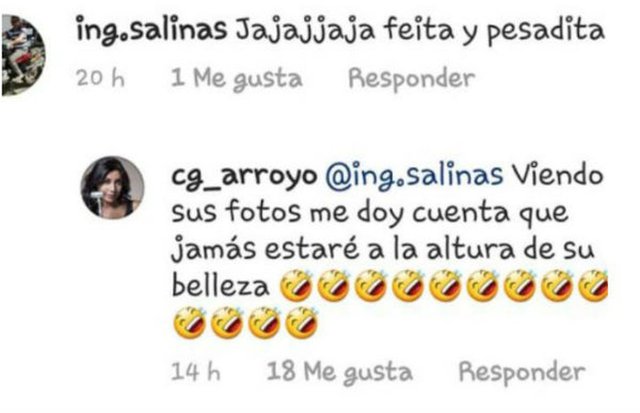Follow the blue @ing.salinas mention
Viewport: 640px width, 413px height.
coord(414,176)
